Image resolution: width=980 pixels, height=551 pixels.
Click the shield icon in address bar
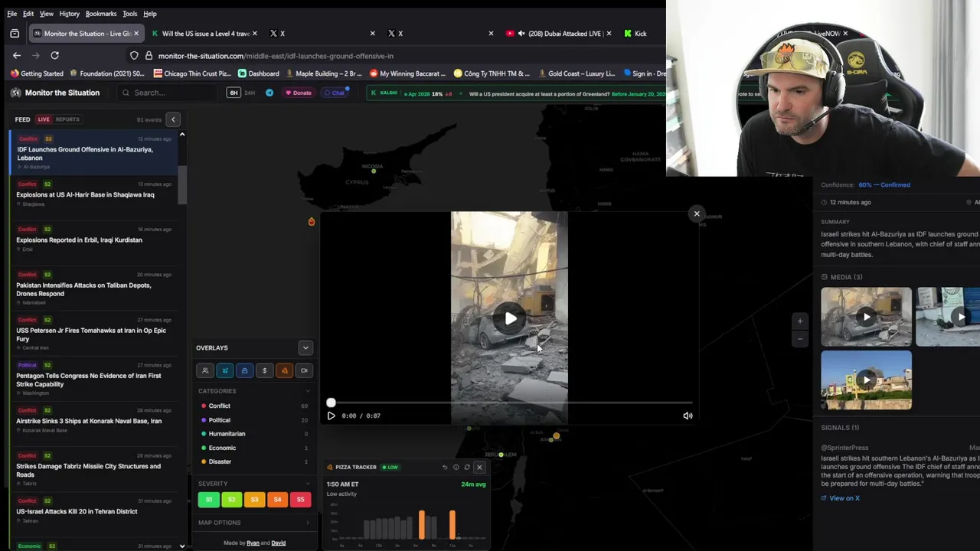[x=134, y=55]
